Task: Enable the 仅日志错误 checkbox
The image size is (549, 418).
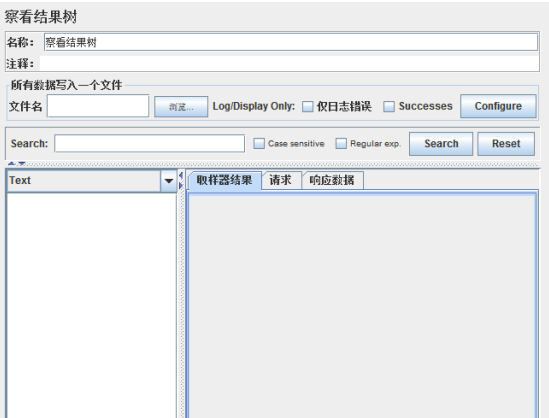Action: (x=307, y=106)
